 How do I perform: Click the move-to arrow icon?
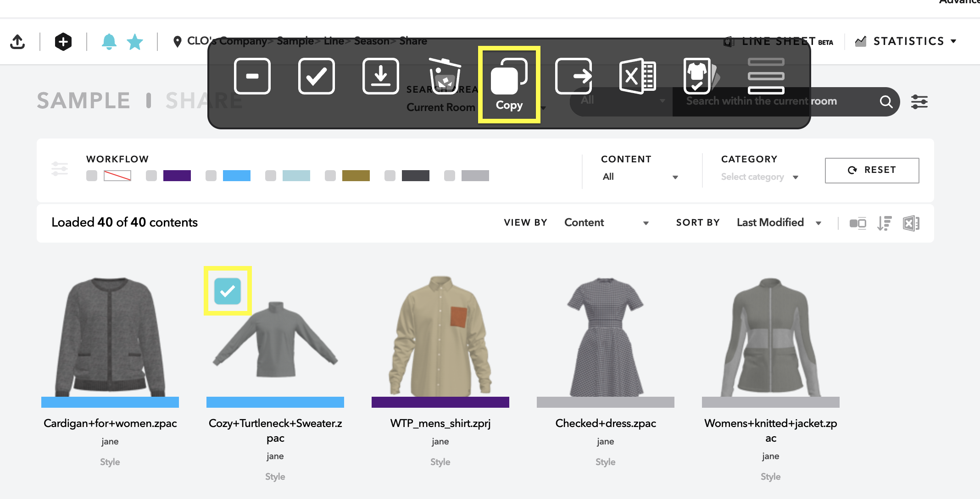coord(574,76)
